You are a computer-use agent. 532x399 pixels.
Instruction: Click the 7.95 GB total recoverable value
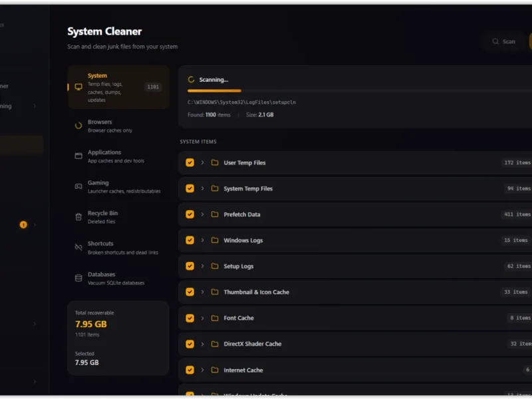click(91, 324)
